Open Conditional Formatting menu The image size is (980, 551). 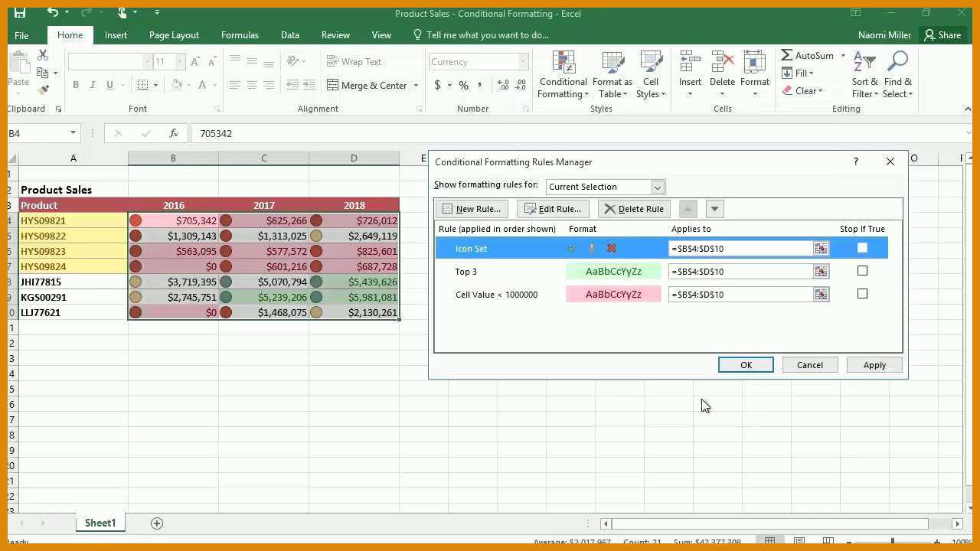click(x=563, y=76)
